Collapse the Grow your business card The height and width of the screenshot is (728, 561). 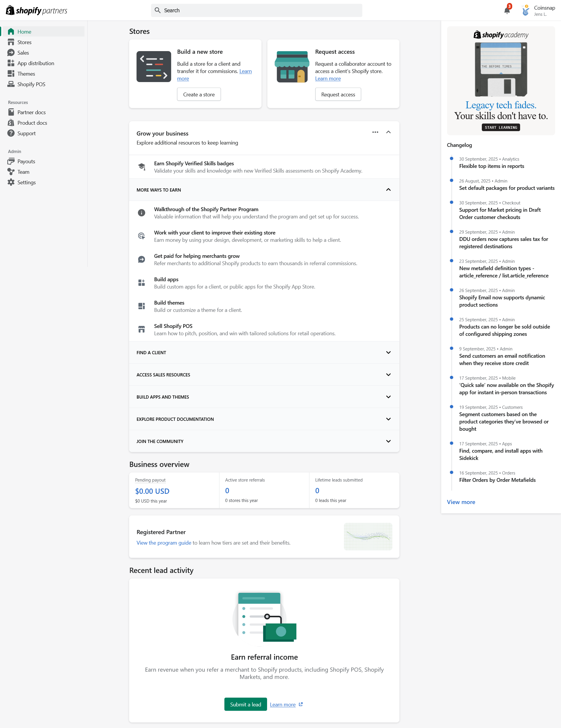[x=388, y=132]
